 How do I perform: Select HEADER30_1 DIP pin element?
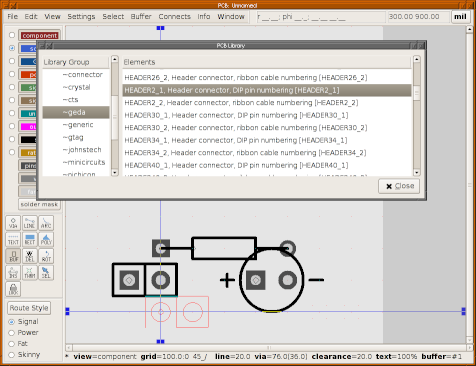tap(267, 115)
